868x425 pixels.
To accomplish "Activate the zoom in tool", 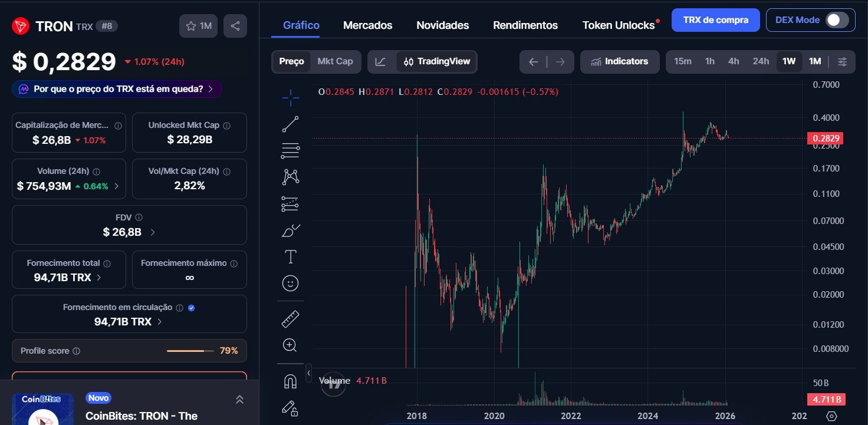I will click(x=290, y=345).
